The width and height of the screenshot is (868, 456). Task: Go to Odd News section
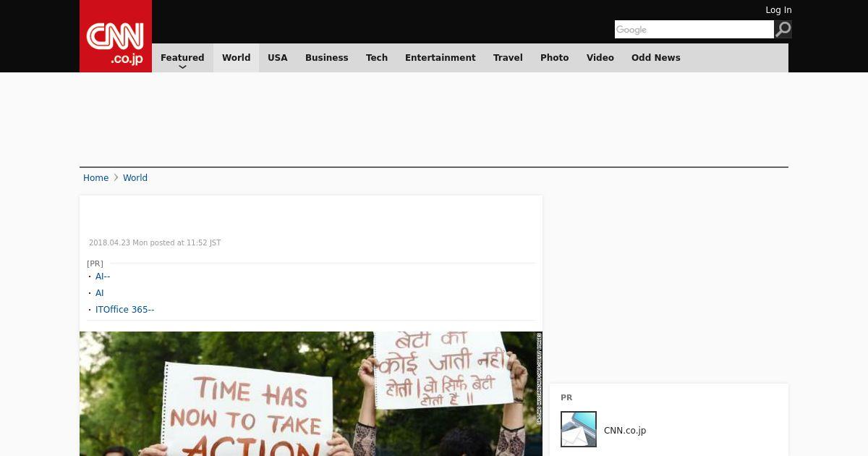tap(656, 58)
